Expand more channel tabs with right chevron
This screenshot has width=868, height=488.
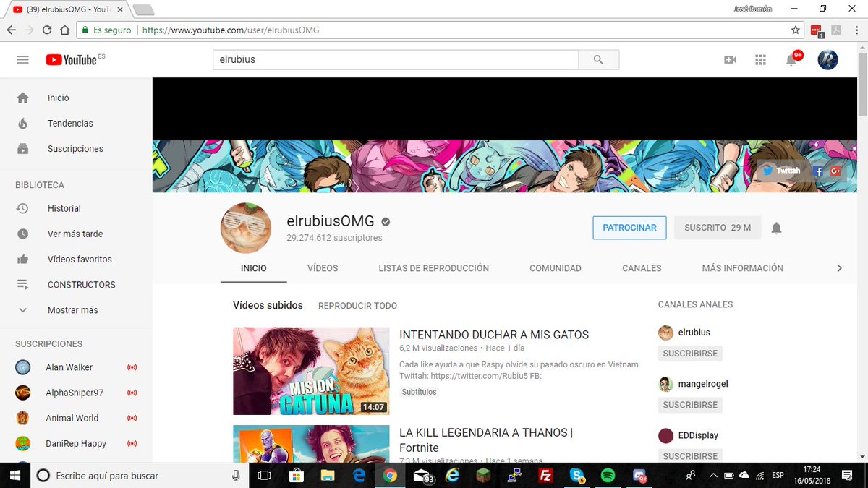(x=839, y=268)
